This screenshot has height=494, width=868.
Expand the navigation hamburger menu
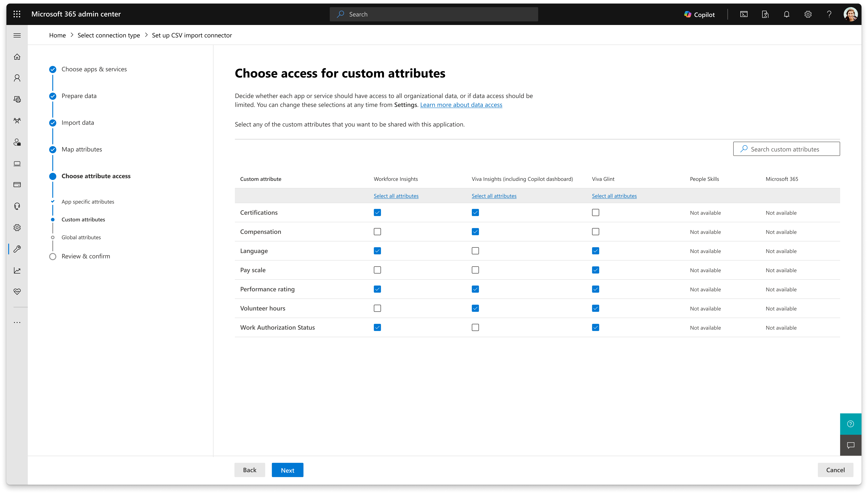click(x=17, y=35)
